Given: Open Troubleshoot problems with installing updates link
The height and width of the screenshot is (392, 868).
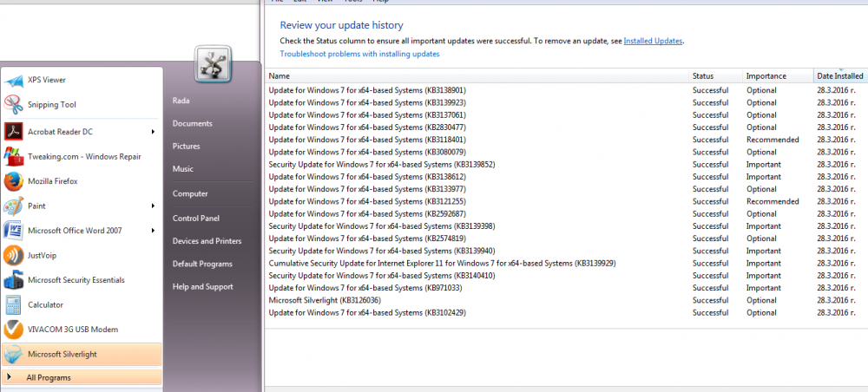Looking at the screenshot, I should tap(360, 54).
